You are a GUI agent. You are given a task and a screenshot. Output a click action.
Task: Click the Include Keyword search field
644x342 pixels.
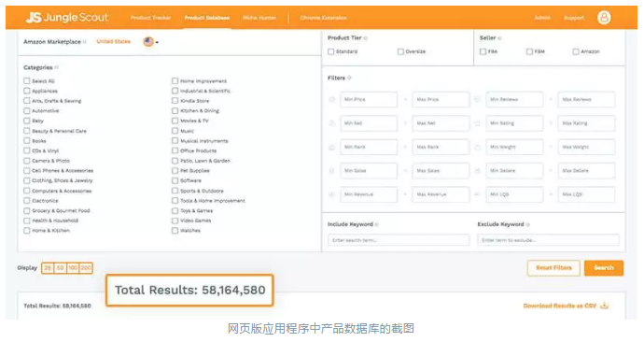coord(399,240)
